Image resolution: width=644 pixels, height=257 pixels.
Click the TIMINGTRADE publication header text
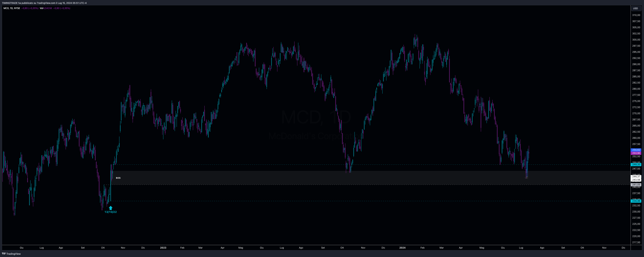click(x=44, y=3)
